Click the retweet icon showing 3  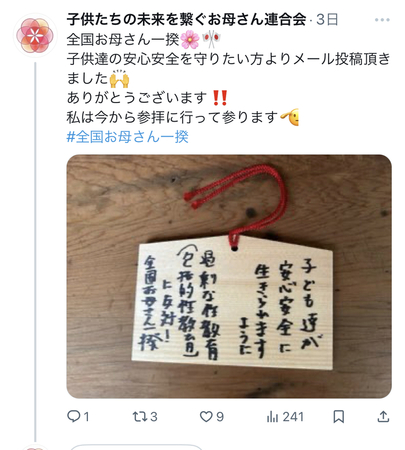tap(138, 417)
